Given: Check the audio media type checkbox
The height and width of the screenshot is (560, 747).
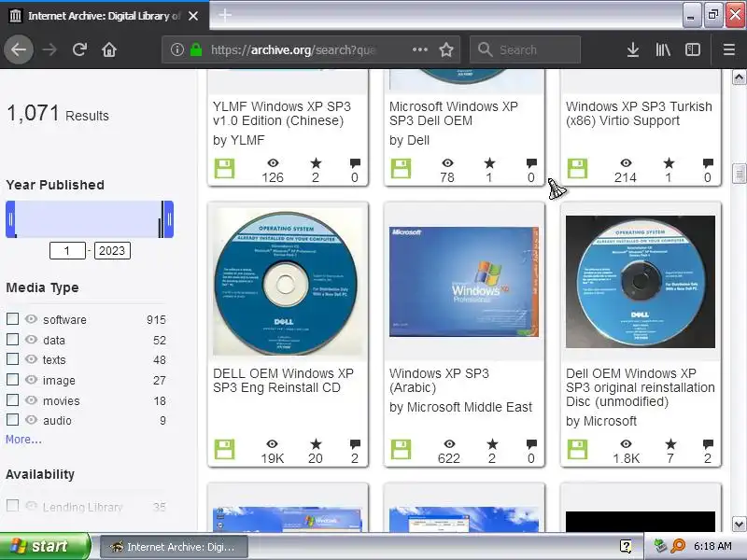Looking at the screenshot, I should tap(13, 419).
